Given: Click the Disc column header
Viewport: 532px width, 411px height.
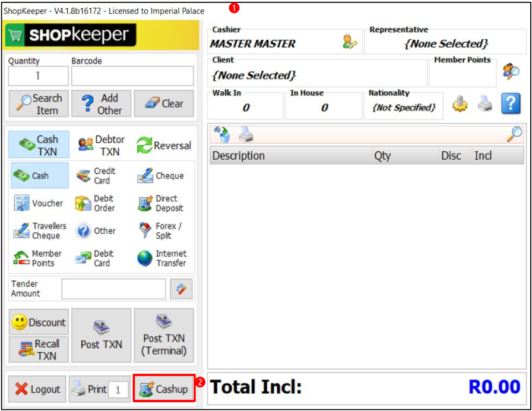Looking at the screenshot, I should pyautogui.click(x=455, y=156).
